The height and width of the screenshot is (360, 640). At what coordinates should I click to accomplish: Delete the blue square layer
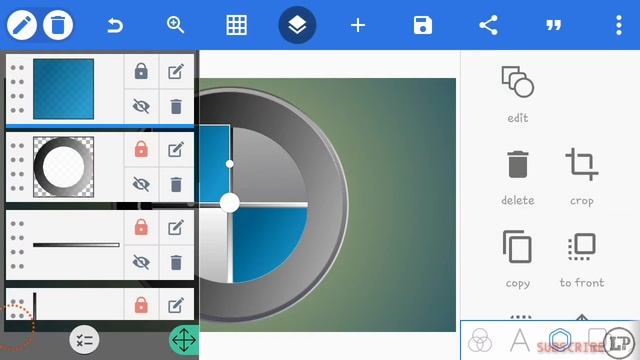click(x=176, y=107)
